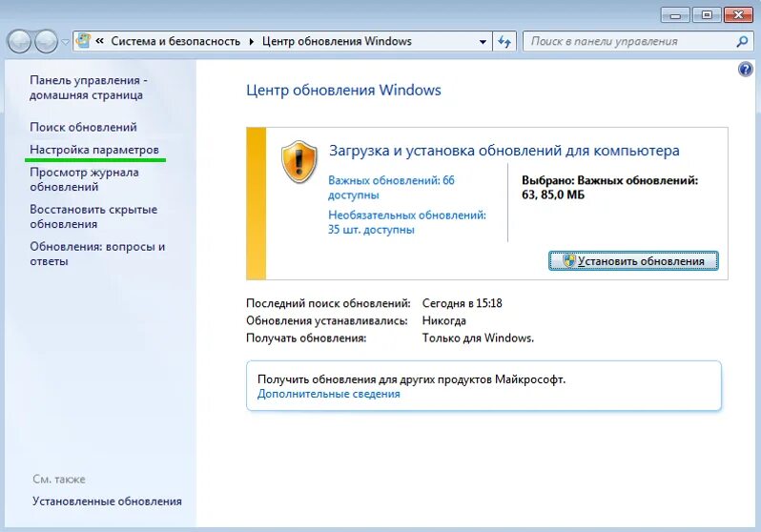Click the yellow warning shield icon
Viewport: 761px width, 532px height.
tap(299, 162)
